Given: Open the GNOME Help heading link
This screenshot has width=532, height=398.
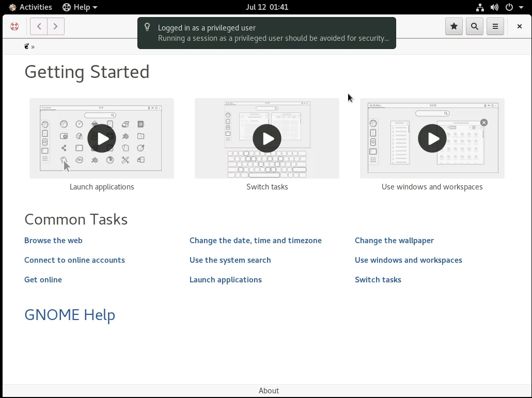Looking at the screenshot, I should [x=70, y=314].
